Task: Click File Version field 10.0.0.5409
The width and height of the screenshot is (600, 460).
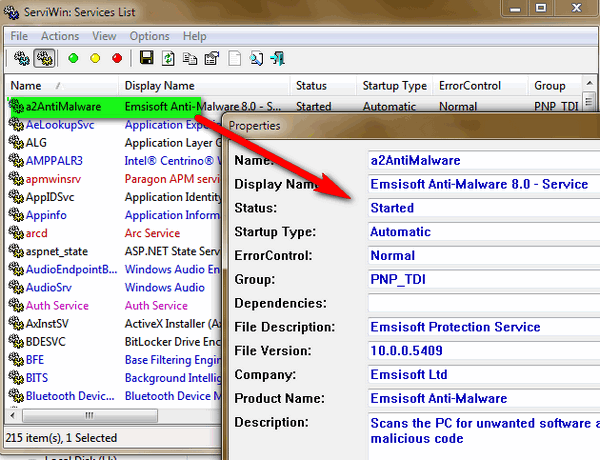Action: [x=484, y=351]
